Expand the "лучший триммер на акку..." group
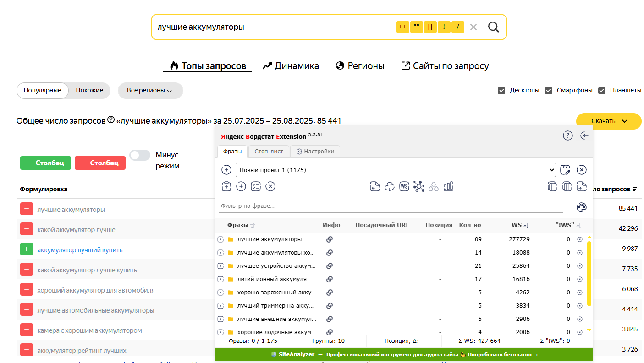 220,305
